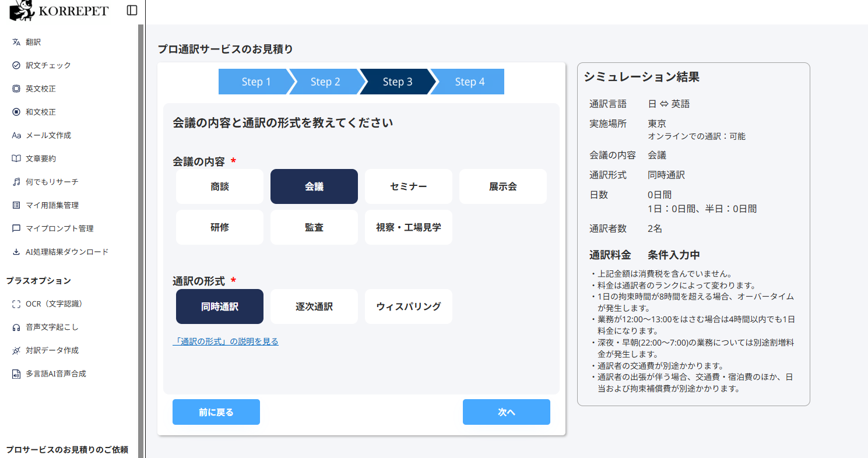The image size is (868, 458).
Task: Click the 和文校正 icon in sidebar
Action: click(16, 112)
